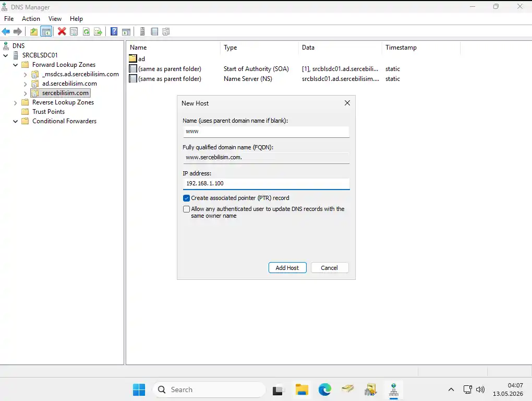The image size is (532, 401).
Task: Click the FQDN field www.sercebilisim.com.
Action: click(x=266, y=158)
